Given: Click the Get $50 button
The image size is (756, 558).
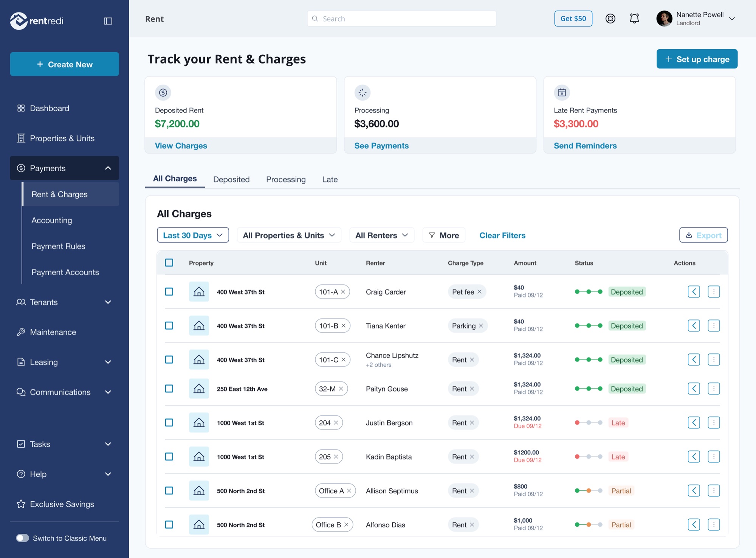Looking at the screenshot, I should click(573, 19).
